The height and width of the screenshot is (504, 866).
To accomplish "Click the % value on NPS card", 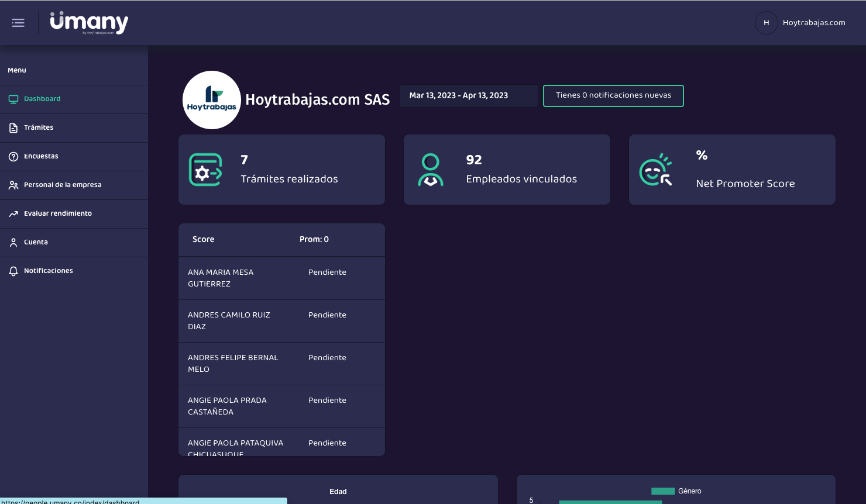I will 702,155.
